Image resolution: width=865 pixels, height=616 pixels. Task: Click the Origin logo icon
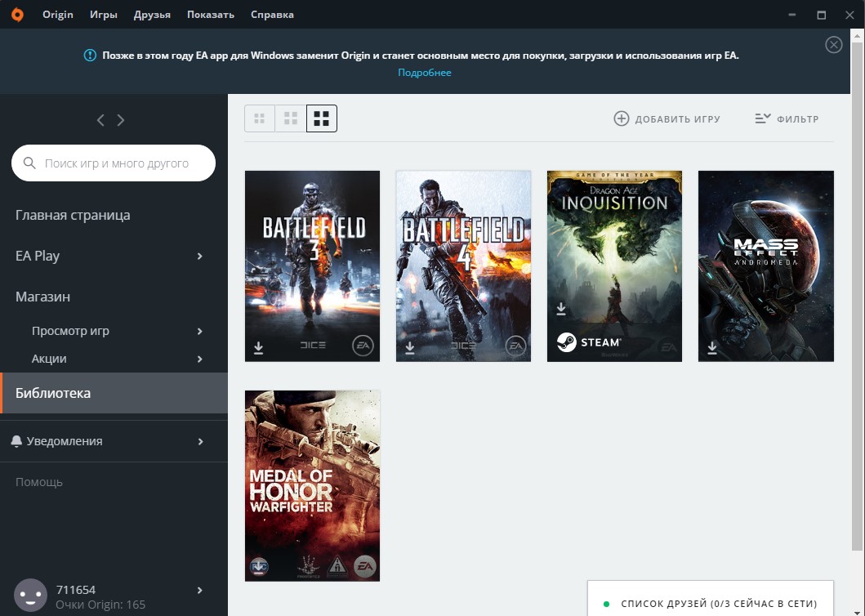click(x=18, y=15)
